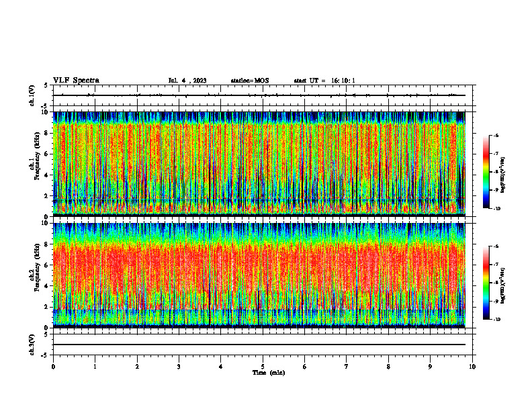Click time axis tick label '9'
This screenshot has width=532, height=411.
(x=430, y=367)
